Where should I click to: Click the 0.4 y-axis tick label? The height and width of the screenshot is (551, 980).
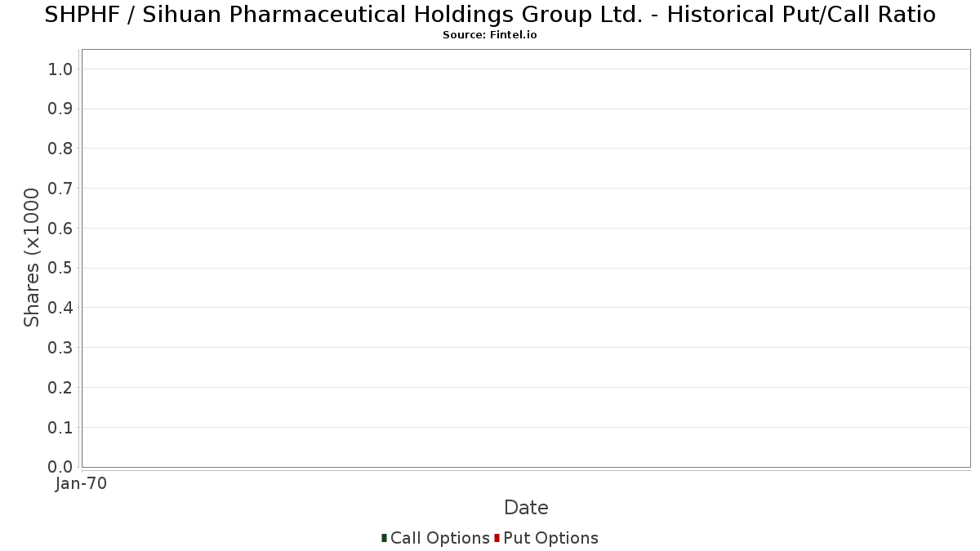tap(61, 308)
